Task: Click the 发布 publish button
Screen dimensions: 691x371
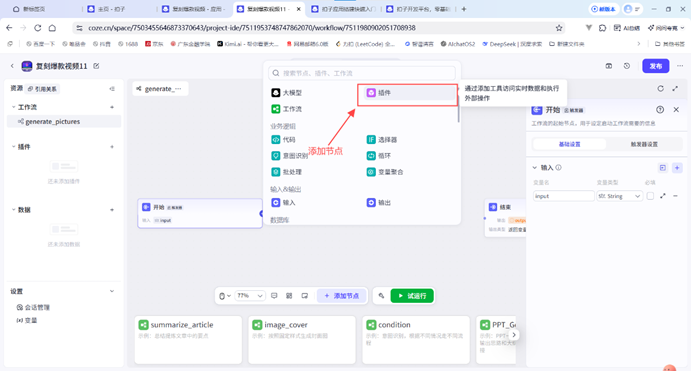Action: pyautogui.click(x=656, y=66)
